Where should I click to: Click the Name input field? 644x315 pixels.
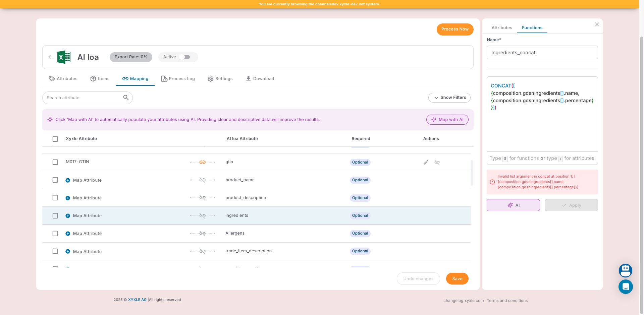point(542,53)
